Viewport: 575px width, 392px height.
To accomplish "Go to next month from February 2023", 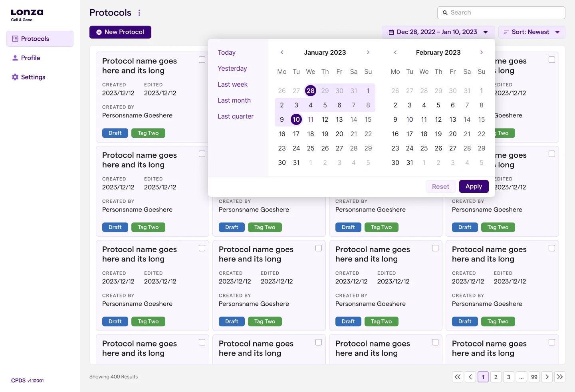I will click(482, 52).
